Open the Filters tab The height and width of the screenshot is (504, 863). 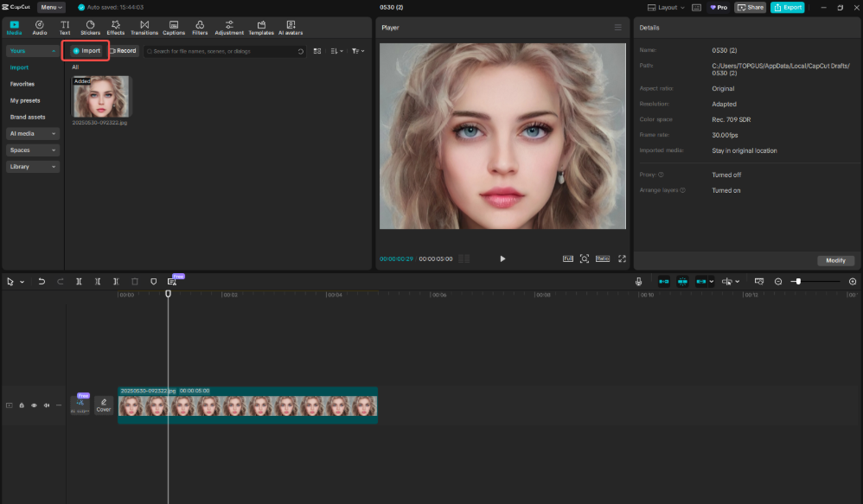coord(200,28)
